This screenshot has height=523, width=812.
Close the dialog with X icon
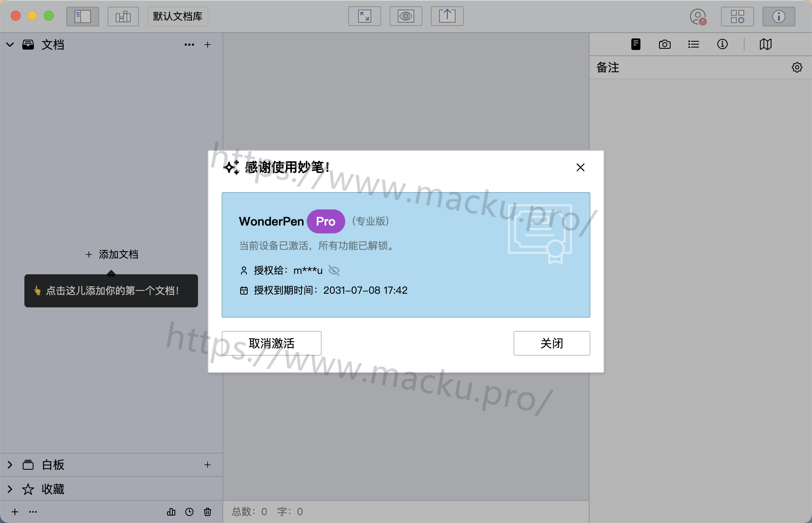click(580, 167)
